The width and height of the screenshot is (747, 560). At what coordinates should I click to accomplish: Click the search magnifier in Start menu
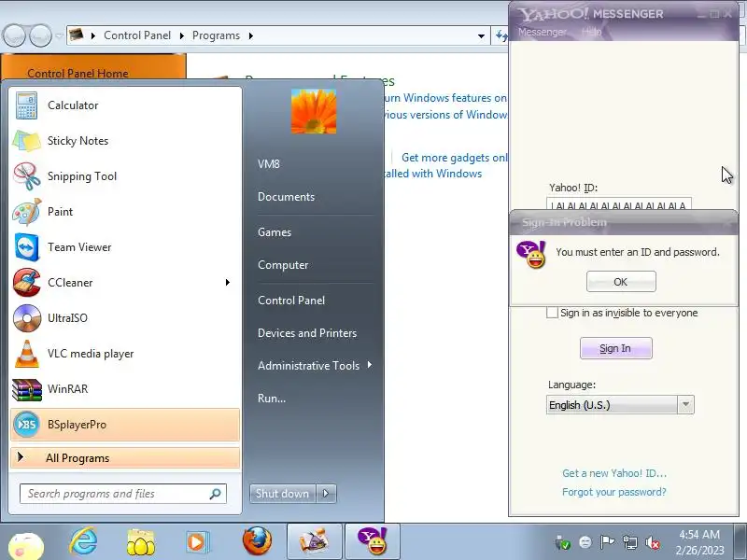click(x=216, y=494)
